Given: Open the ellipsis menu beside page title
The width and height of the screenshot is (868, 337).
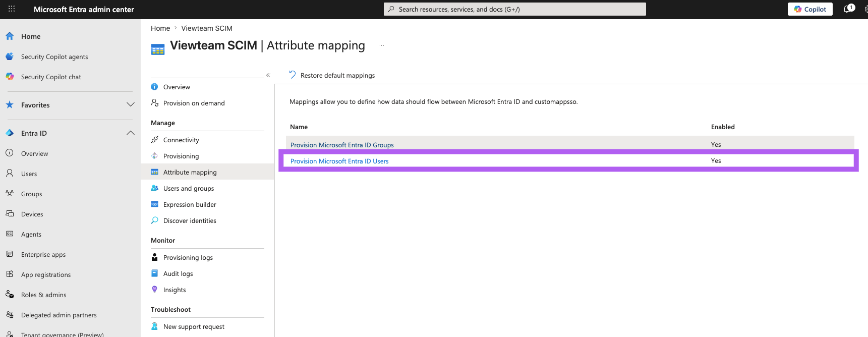Looking at the screenshot, I should pyautogui.click(x=381, y=45).
